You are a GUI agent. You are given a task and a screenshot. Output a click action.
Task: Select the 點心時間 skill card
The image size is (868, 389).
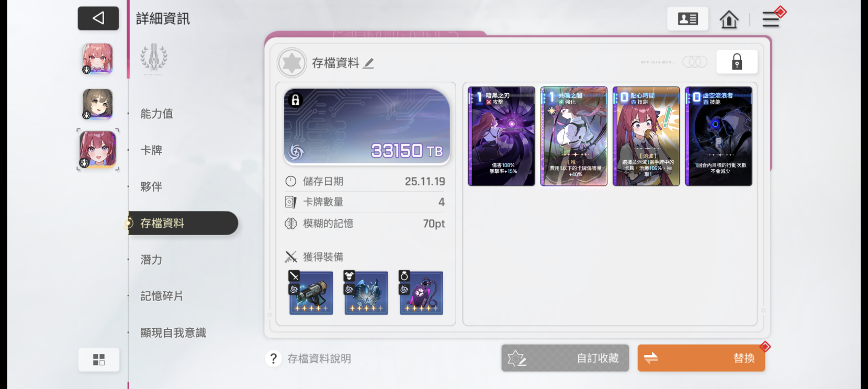pos(646,136)
